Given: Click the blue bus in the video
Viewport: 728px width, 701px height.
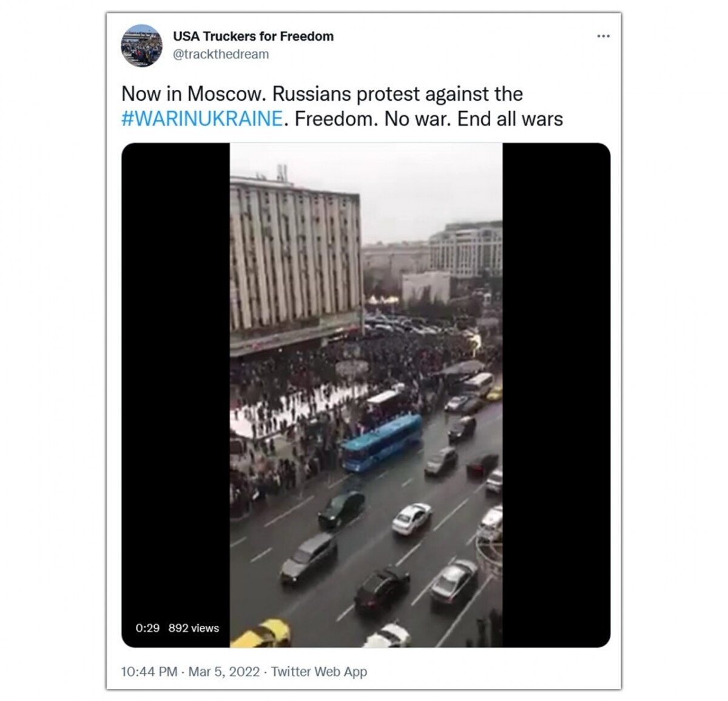Looking at the screenshot, I should (382, 442).
